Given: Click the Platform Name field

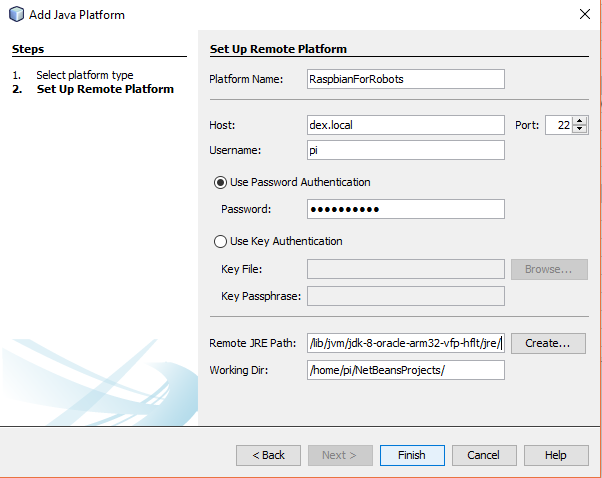Looking at the screenshot, I should click(405, 79).
